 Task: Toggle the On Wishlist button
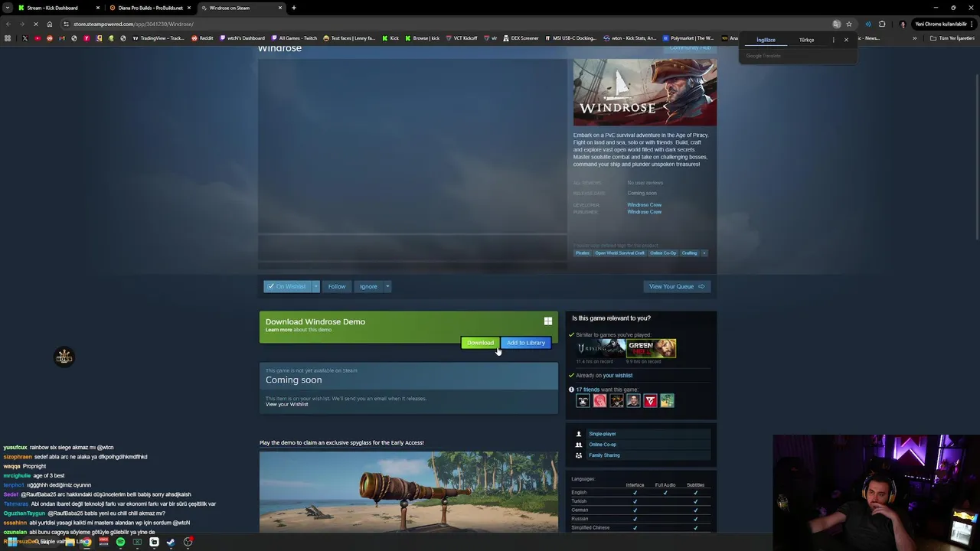287,286
